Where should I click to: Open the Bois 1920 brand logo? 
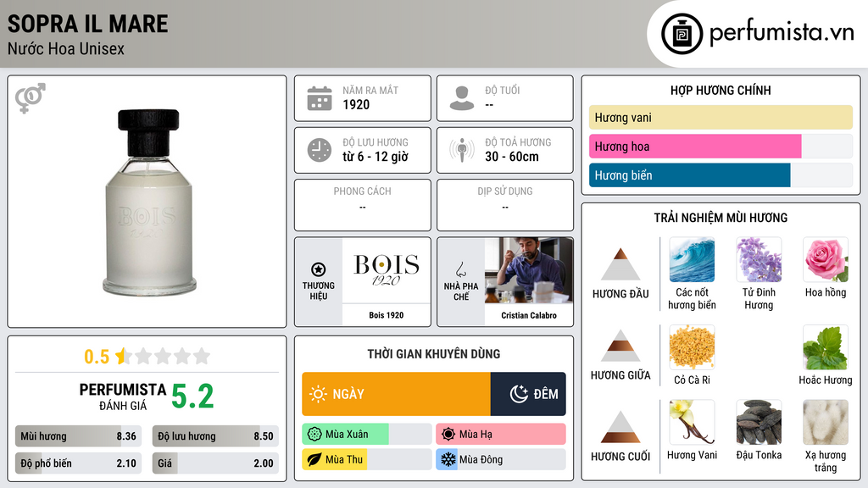click(x=387, y=270)
